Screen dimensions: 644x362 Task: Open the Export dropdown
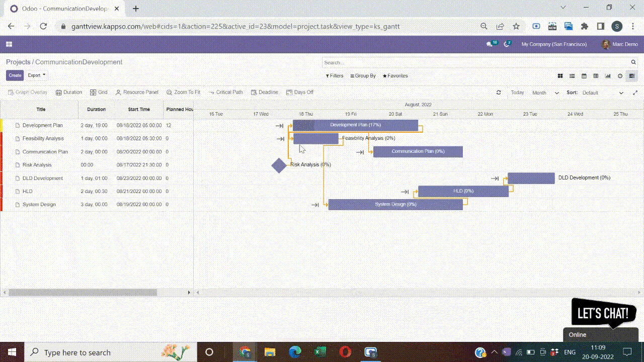tap(36, 75)
